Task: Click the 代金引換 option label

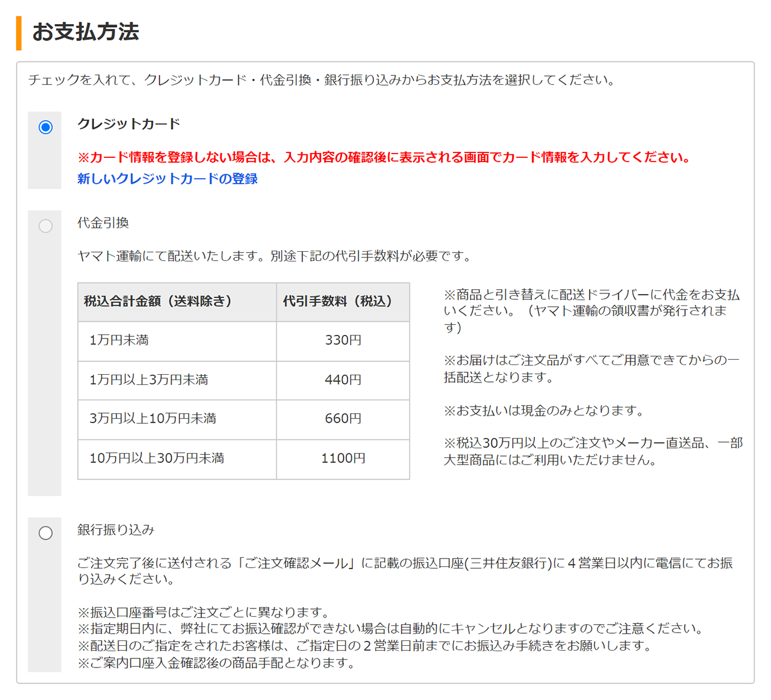Action: click(103, 223)
